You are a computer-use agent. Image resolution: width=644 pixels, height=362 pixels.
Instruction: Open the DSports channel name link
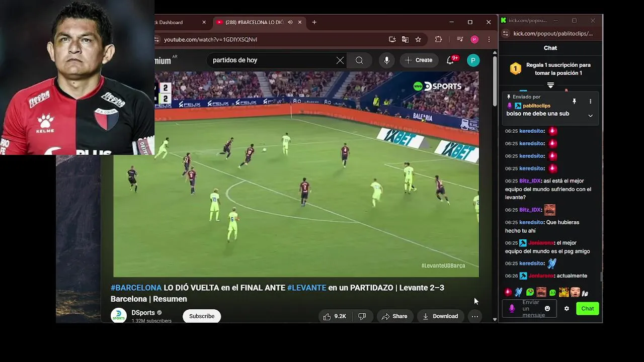click(143, 313)
